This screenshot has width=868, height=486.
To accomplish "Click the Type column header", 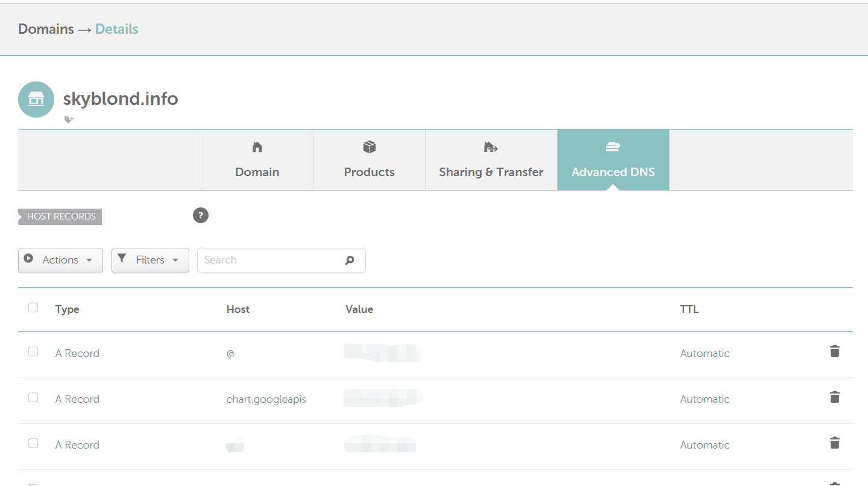I will click(x=68, y=309).
